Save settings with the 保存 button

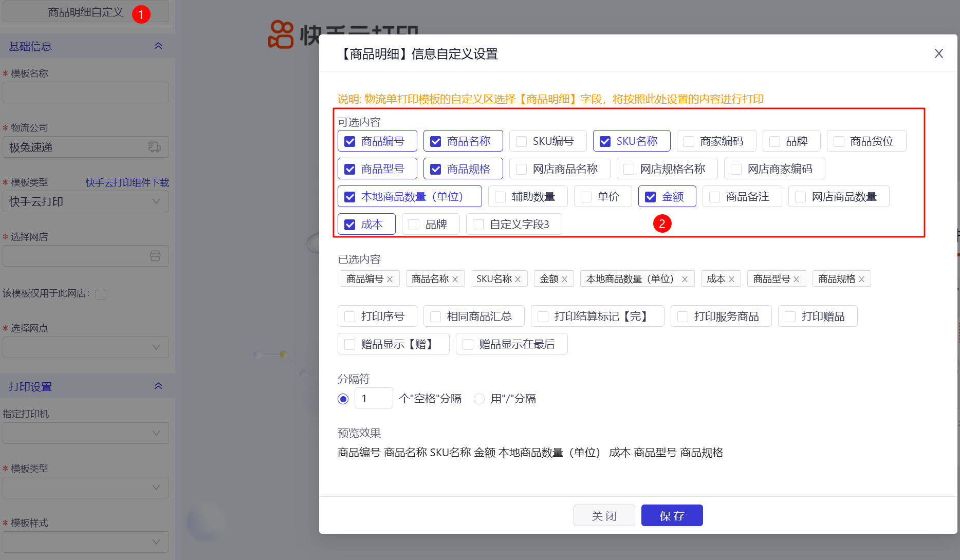[672, 516]
